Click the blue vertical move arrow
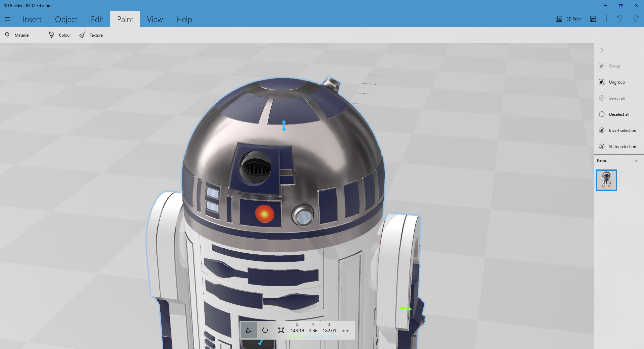The width and height of the screenshot is (644, 349). [284, 126]
